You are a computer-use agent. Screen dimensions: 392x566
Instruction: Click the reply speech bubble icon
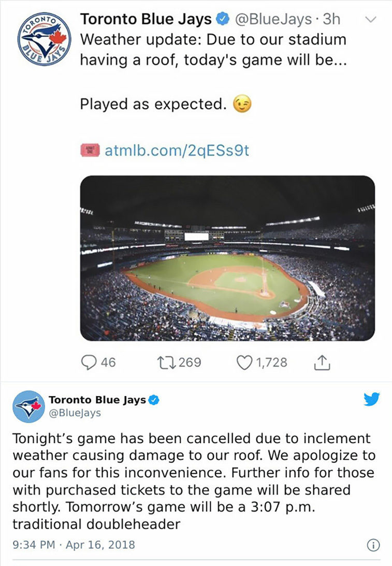[89, 362]
